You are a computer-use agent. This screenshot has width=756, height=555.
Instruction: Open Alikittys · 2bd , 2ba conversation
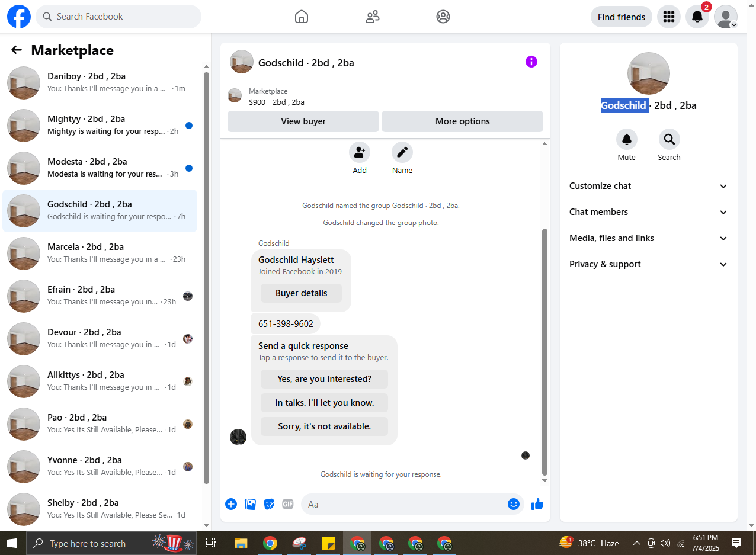pos(100,381)
